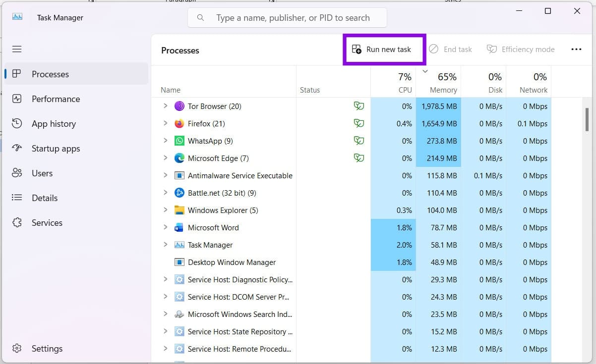Click the Run new task button
The image size is (596, 364).
click(384, 49)
